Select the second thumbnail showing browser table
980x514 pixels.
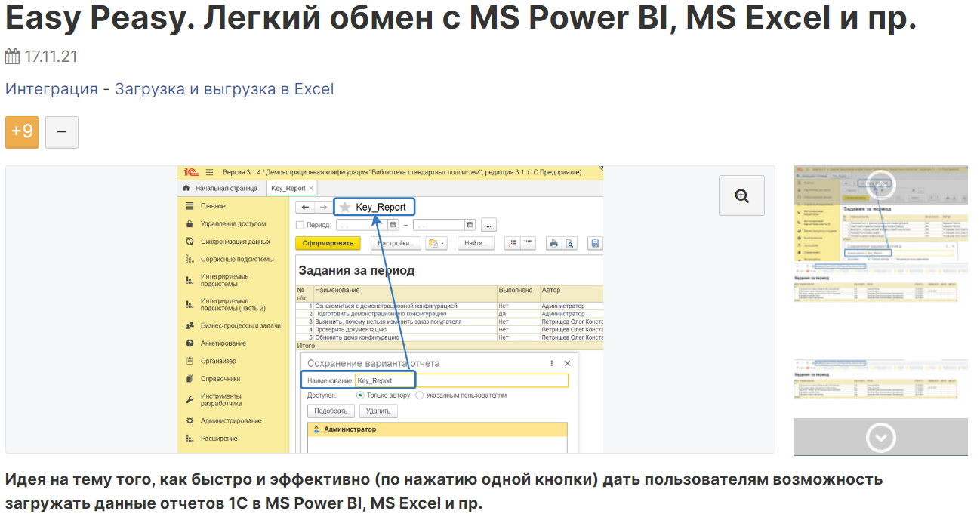click(x=880, y=282)
